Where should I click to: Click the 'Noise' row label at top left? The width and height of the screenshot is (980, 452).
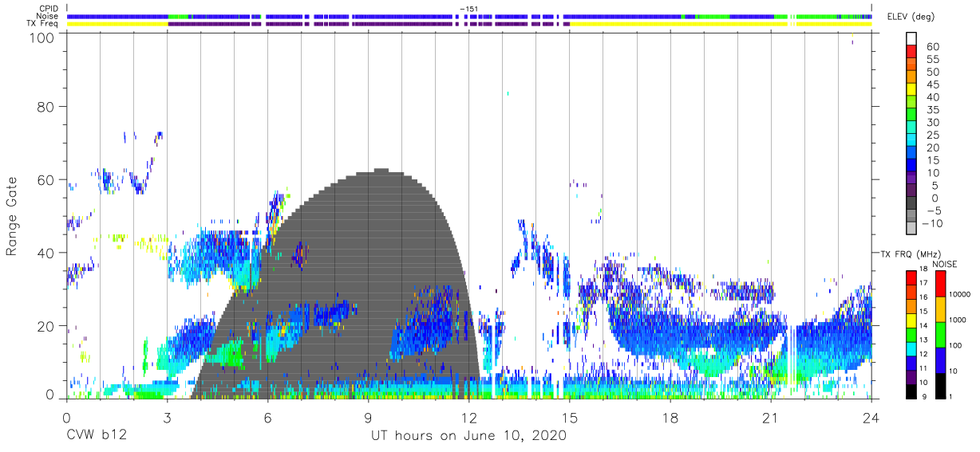[46, 15]
